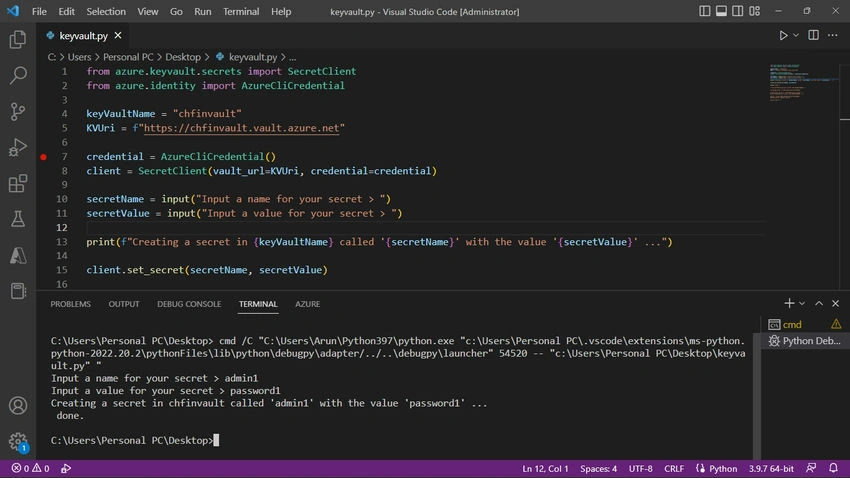This screenshot has width=850, height=478.
Task: Open the Run and Debug view
Action: [x=18, y=147]
